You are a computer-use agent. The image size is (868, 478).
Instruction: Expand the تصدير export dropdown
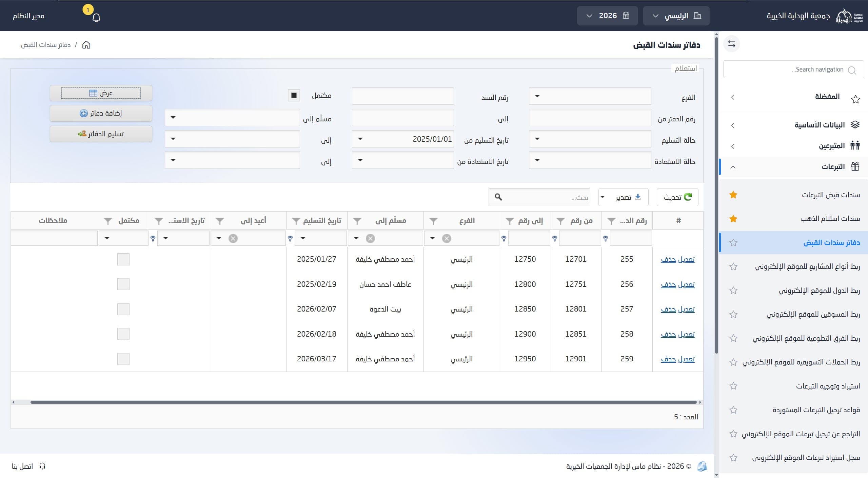623,197
